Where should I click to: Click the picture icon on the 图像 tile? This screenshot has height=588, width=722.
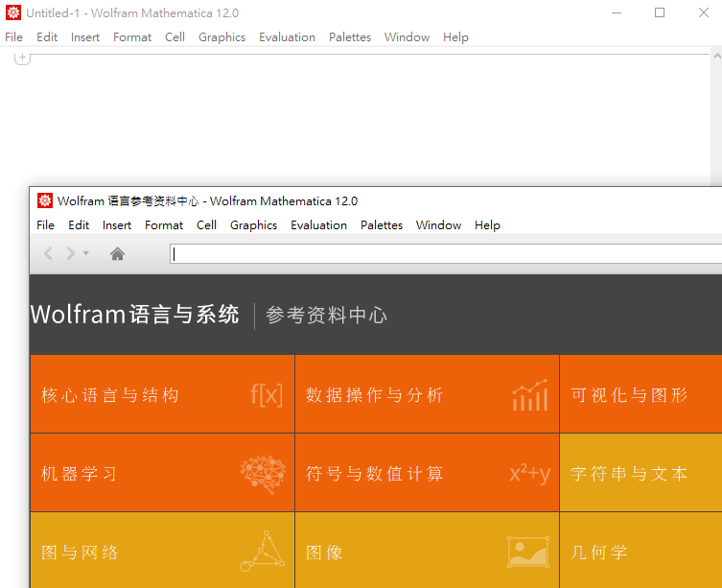point(528,552)
